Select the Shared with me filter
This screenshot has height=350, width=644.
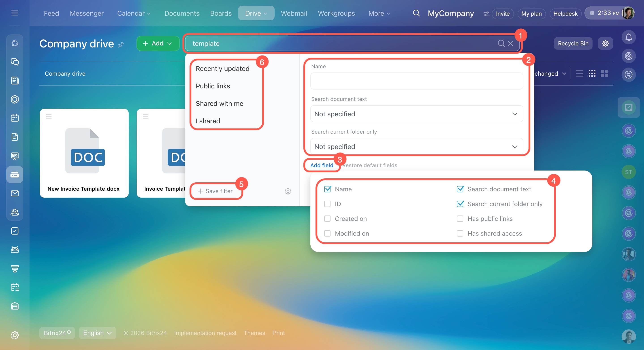pyautogui.click(x=219, y=103)
